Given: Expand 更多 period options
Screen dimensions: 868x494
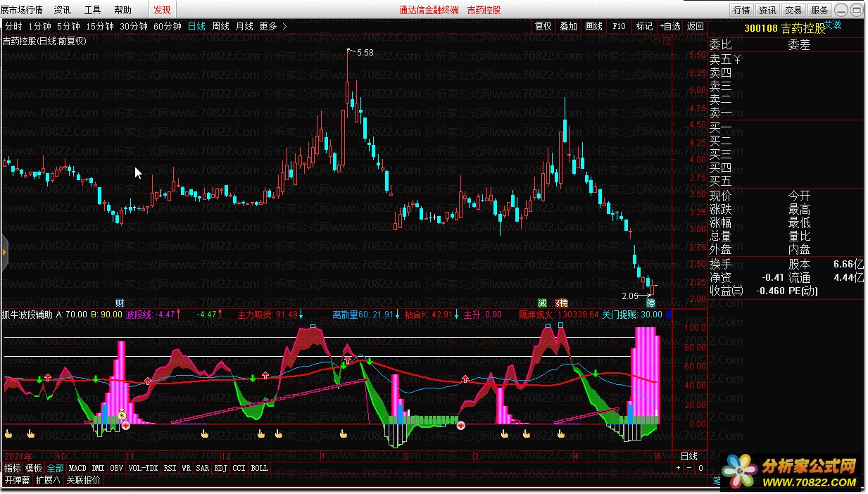Looking at the screenshot, I should click(x=273, y=26).
